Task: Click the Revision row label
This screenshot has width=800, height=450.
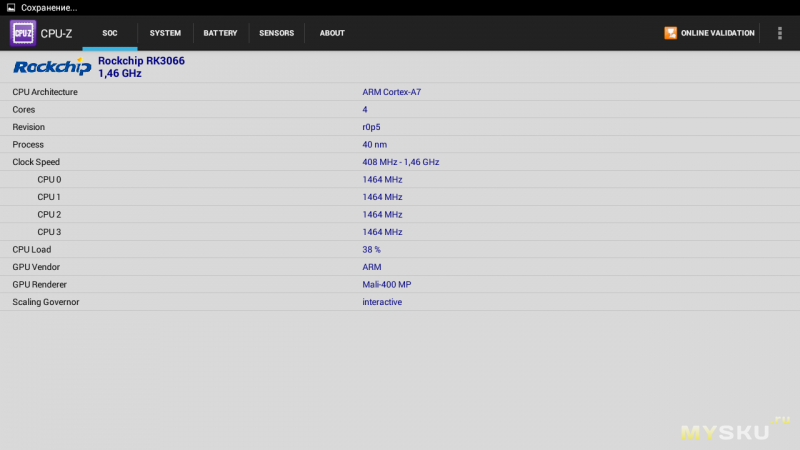Action: (29, 127)
